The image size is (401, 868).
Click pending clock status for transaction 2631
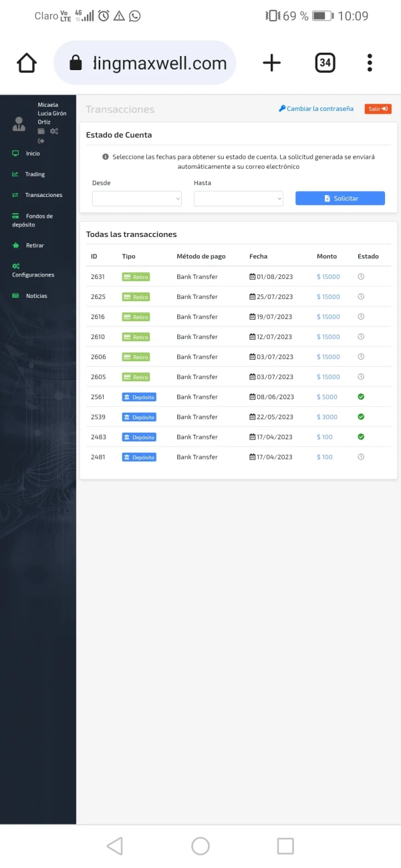tap(361, 276)
